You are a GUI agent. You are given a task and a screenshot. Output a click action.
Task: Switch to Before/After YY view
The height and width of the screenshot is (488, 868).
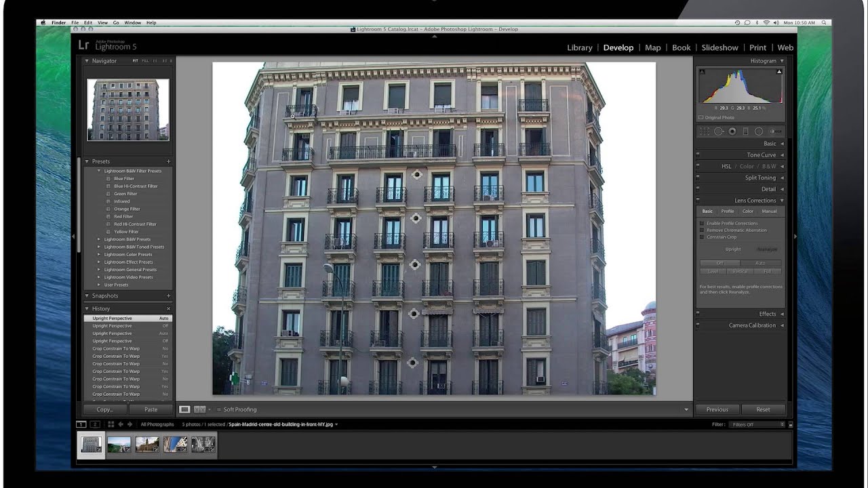tap(199, 409)
